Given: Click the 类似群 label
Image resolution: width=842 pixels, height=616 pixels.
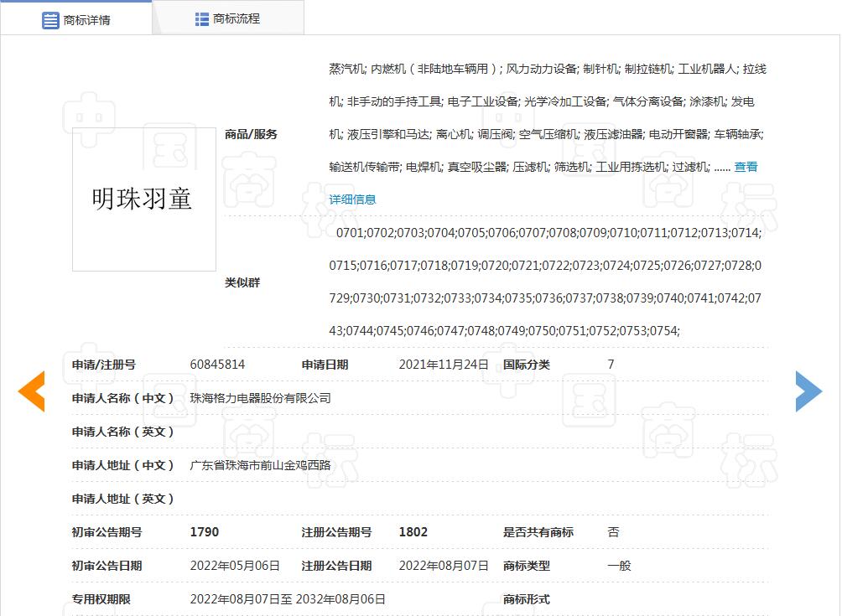Looking at the screenshot, I should pyautogui.click(x=242, y=282).
